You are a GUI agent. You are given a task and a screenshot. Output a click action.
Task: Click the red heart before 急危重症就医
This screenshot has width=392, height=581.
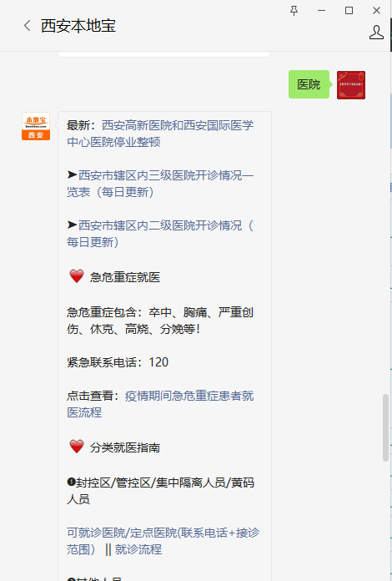[x=77, y=276]
